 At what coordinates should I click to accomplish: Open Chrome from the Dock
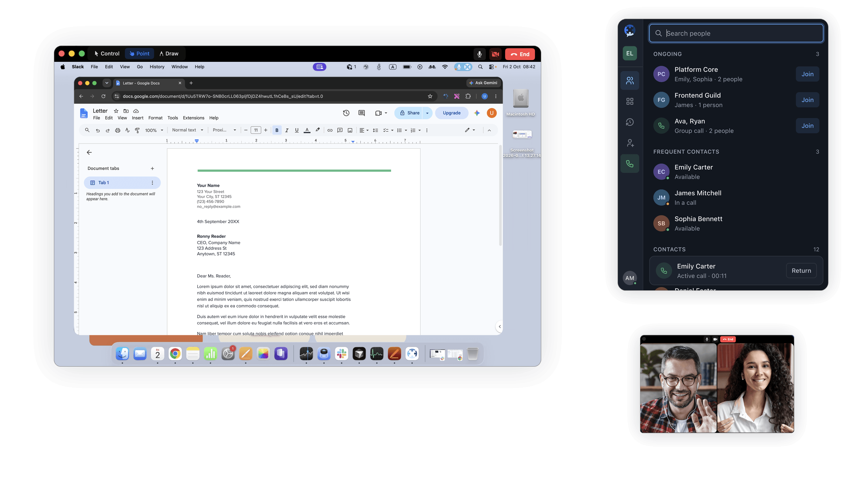[175, 353]
